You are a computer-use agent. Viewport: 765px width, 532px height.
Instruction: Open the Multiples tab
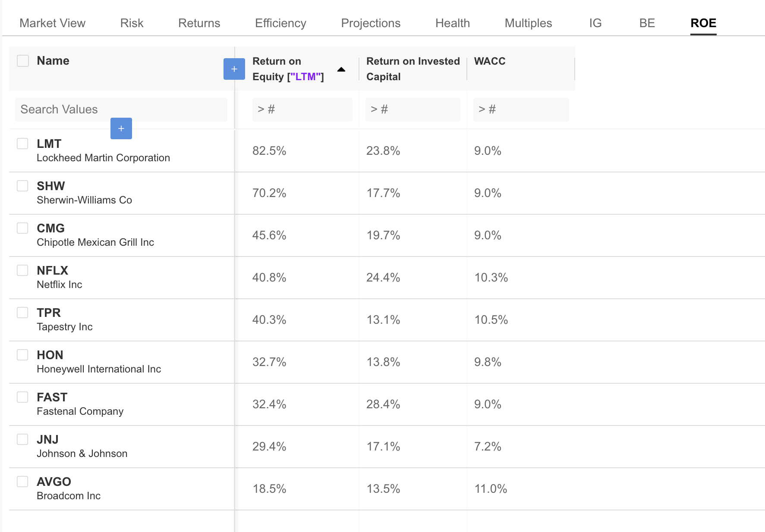pos(529,23)
